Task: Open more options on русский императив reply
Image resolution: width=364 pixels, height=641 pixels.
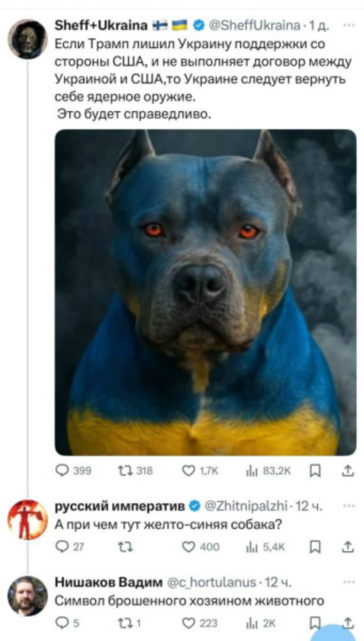Action: click(x=349, y=505)
